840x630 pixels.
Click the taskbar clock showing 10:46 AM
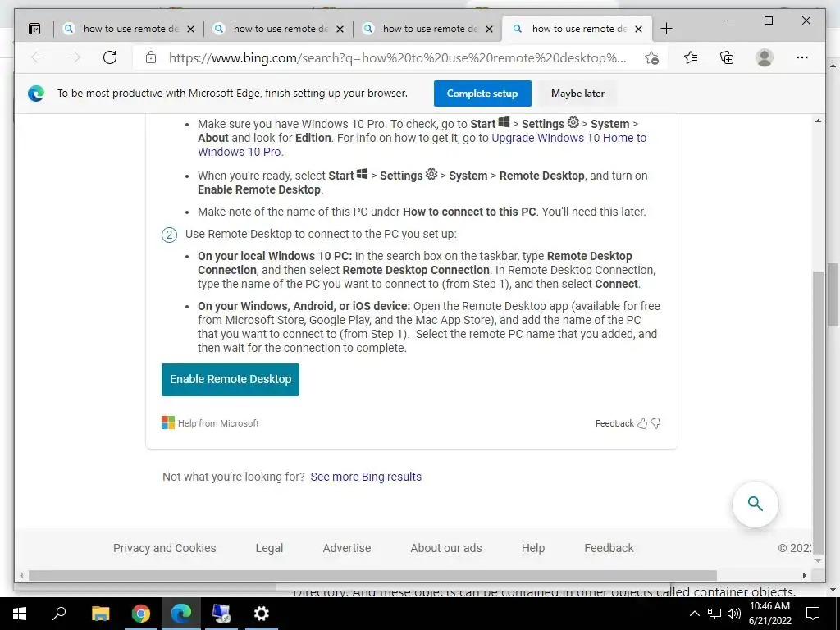click(x=769, y=614)
